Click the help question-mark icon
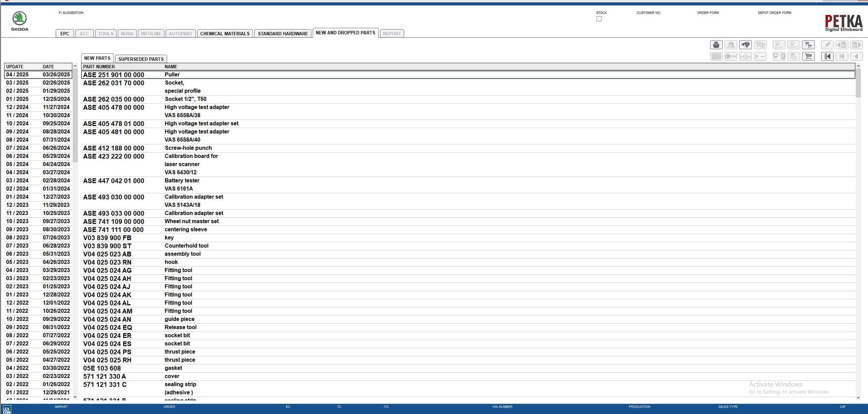 pyautogui.click(x=761, y=44)
